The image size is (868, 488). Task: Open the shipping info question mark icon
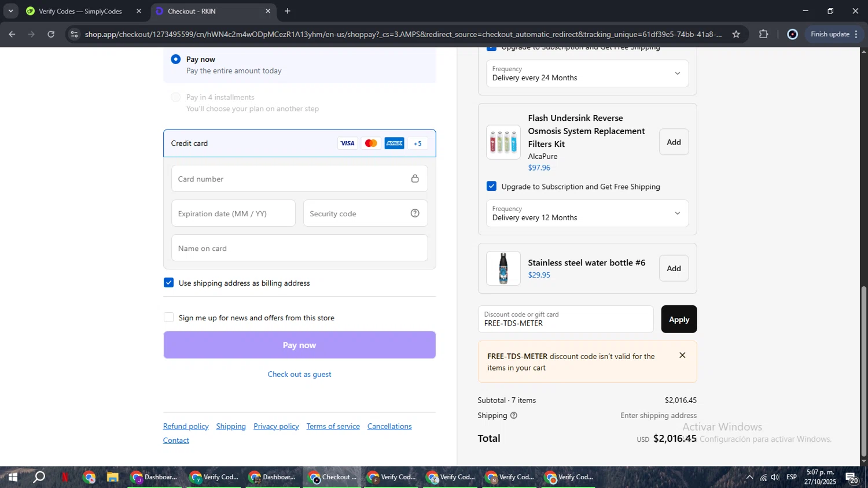(x=514, y=416)
